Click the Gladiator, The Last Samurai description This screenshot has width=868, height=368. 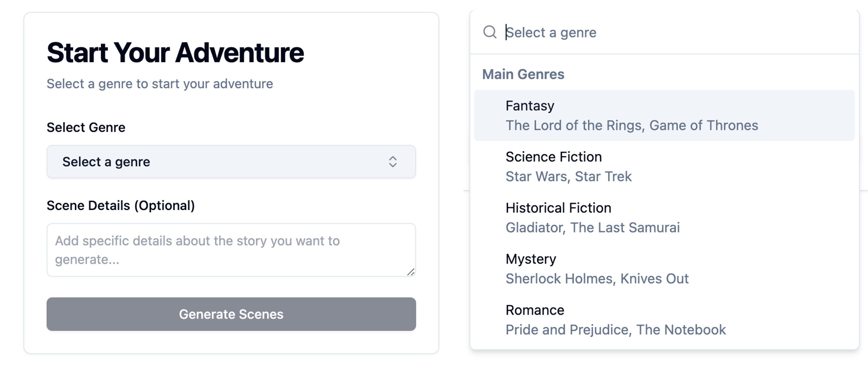(592, 228)
